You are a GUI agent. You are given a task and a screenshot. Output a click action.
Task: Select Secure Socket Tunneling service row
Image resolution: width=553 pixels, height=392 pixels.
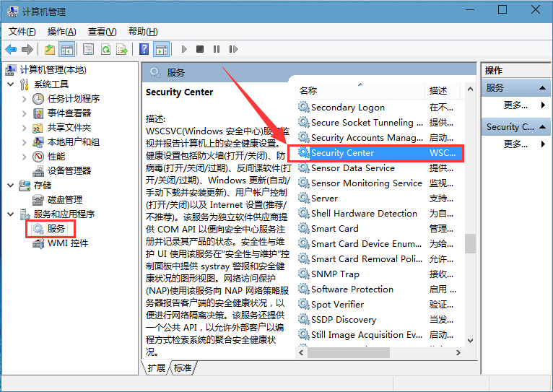pos(380,122)
